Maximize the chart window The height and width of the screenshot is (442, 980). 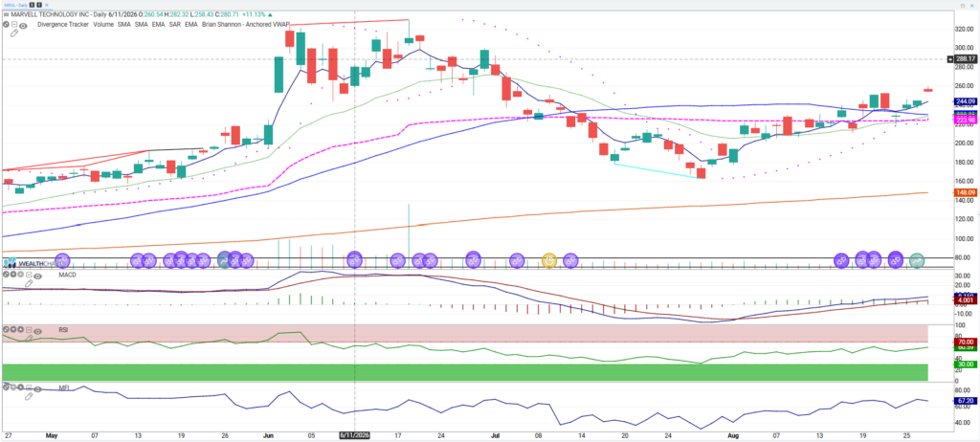[x=963, y=5]
